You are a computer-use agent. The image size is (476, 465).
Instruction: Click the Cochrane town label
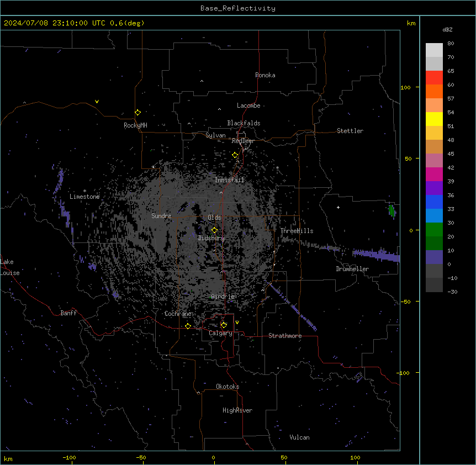(x=178, y=314)
